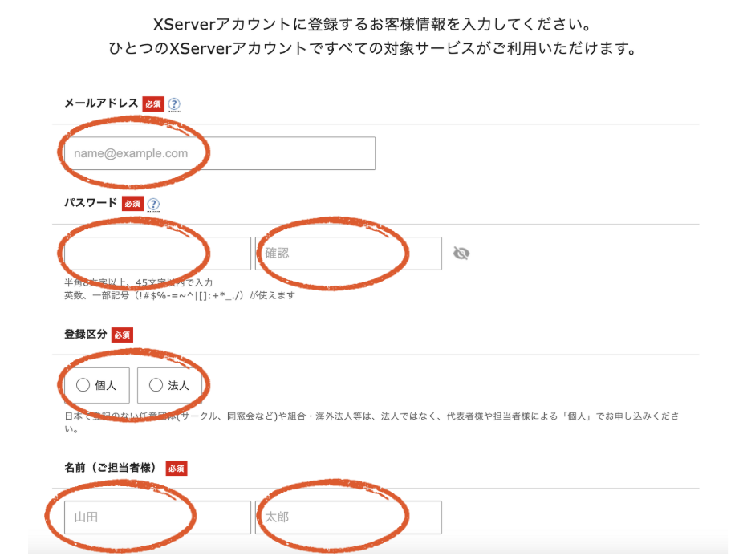Focus the 山田 last name field
The image size is (743, 560).
pos(157,517)
